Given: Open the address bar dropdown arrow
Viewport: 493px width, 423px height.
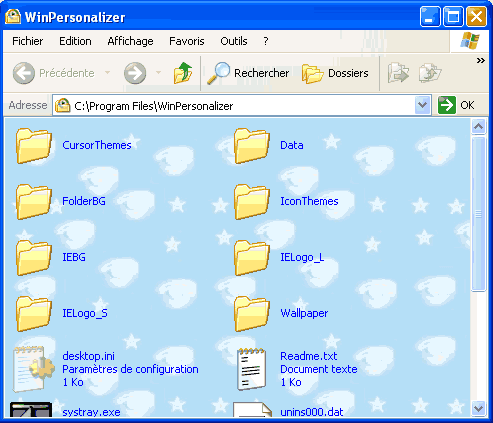Looking at the screenshot, I should [422, 105].
